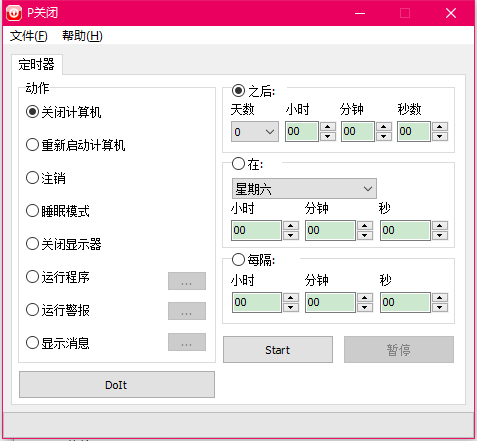The width and height of the screenshot is (477, 441).
Task: Open the 帮助(H) menu
Action: (x=82, y=36)
